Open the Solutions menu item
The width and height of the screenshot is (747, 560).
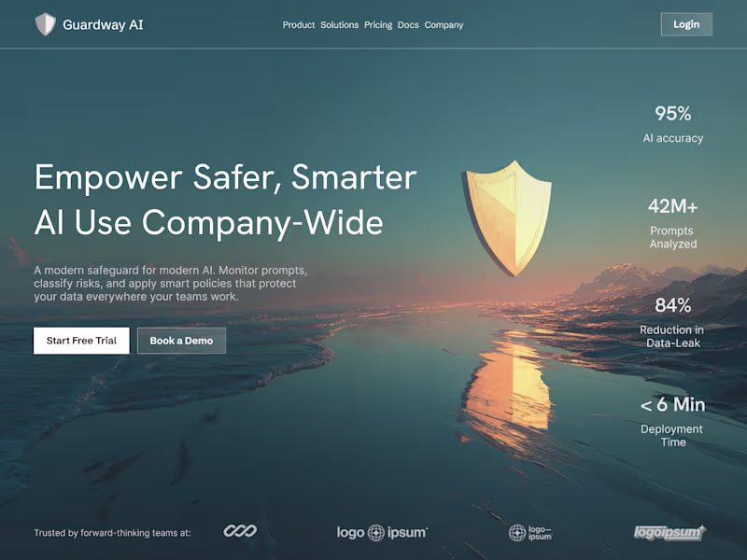click(339, 25)
